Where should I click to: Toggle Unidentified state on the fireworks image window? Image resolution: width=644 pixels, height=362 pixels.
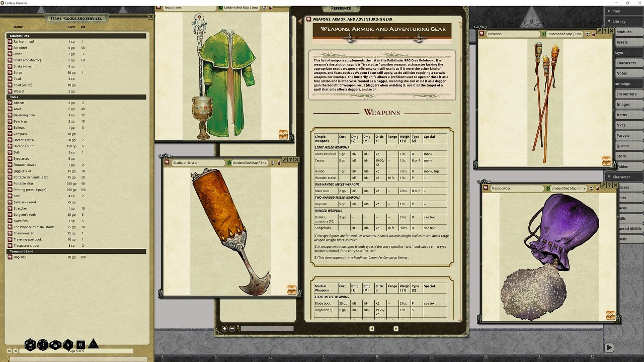[x=543, y=34]
